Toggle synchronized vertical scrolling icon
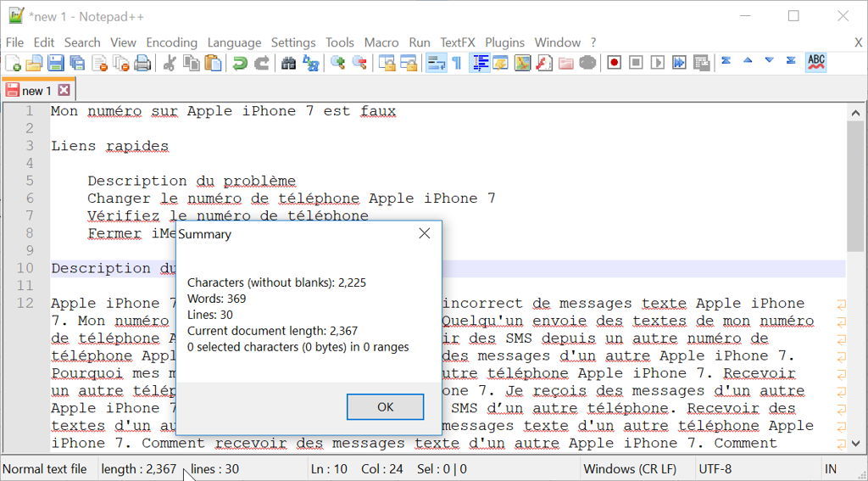 [x=387, y=63]
